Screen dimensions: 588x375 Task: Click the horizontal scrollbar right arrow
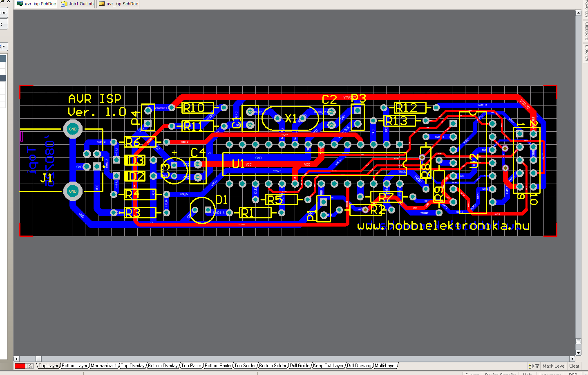[x=572, y=359]
